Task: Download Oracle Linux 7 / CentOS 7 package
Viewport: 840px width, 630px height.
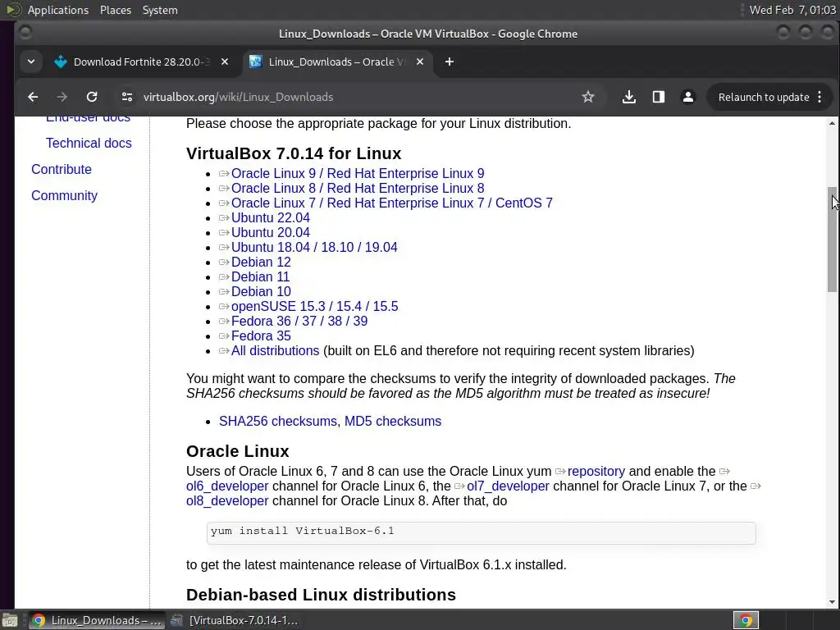Action: pyautogui.click(x=391, y=203)
